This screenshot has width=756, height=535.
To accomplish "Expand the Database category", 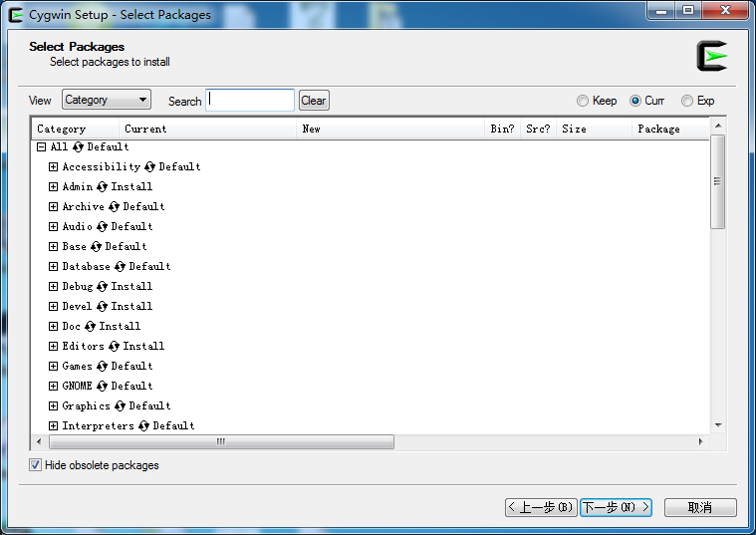I will tap(53, 267).
